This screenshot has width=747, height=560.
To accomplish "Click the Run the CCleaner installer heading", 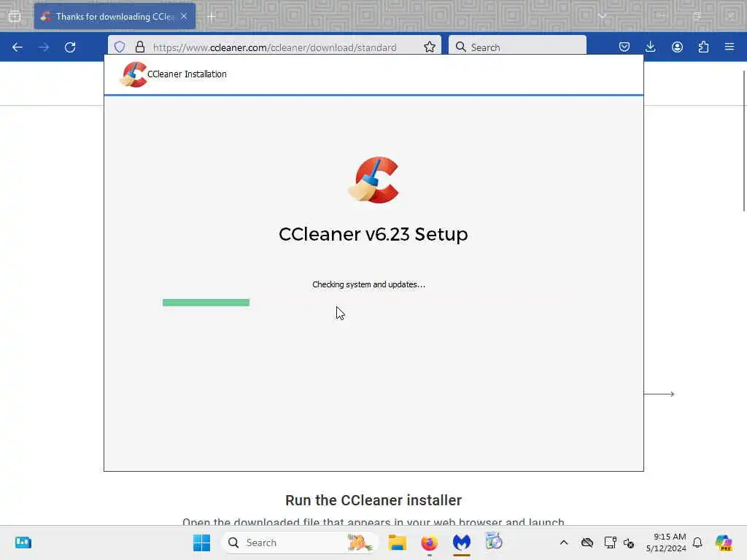I will pyautogui.click(x=373, y=500).
